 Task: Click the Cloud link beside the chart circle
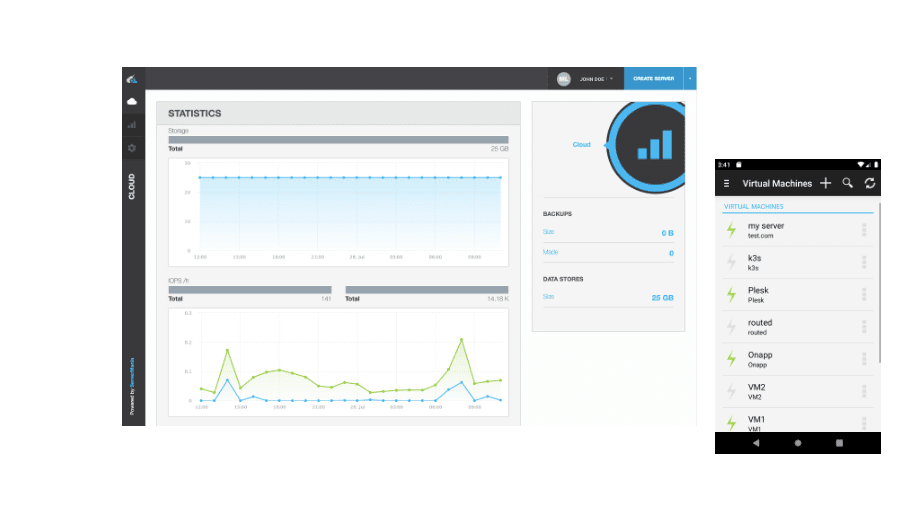coord(581,145)
